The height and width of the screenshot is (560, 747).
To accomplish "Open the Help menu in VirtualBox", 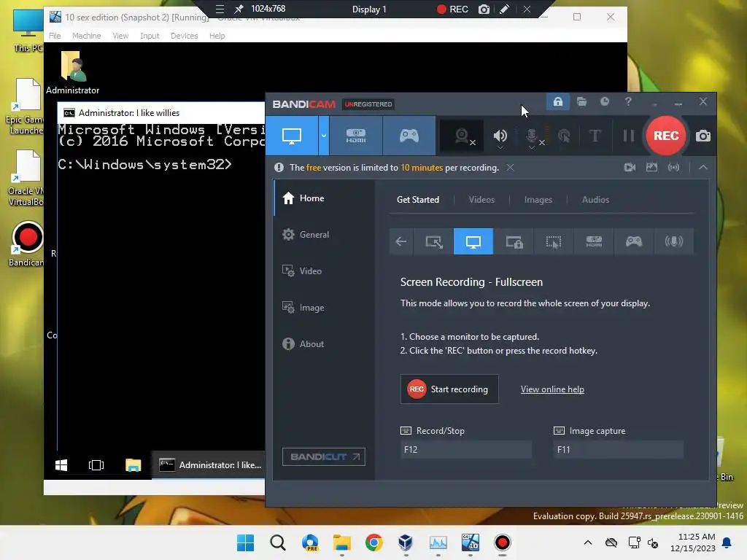I will (x=217, y=36).
